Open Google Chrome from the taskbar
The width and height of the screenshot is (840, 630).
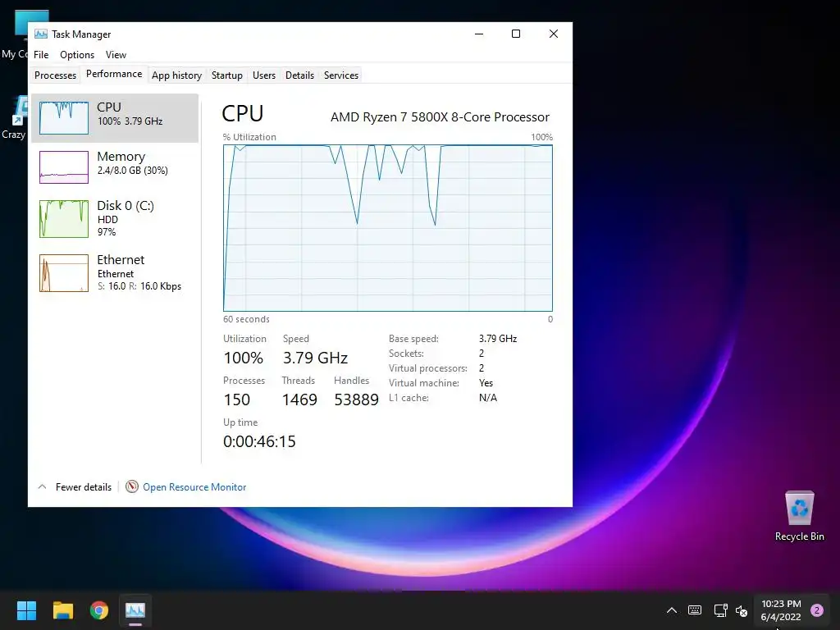click(99, 610)
